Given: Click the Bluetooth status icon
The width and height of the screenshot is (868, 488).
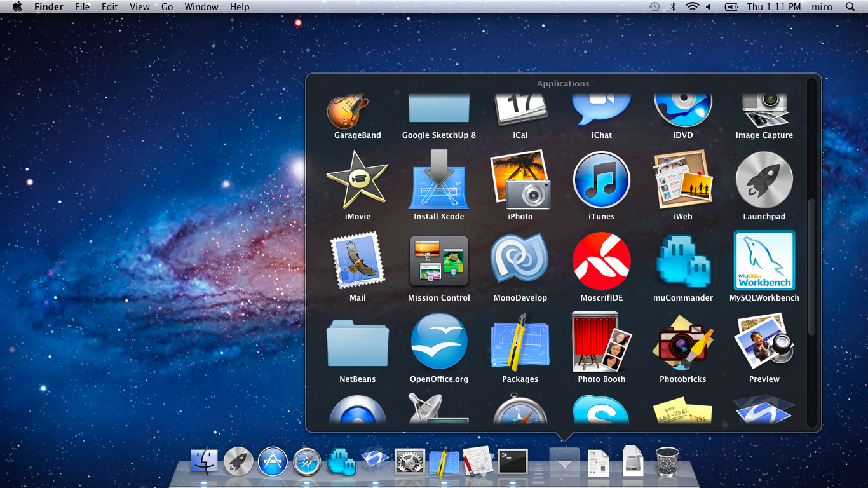Looking at the screenshot, I should pos(673,7).
